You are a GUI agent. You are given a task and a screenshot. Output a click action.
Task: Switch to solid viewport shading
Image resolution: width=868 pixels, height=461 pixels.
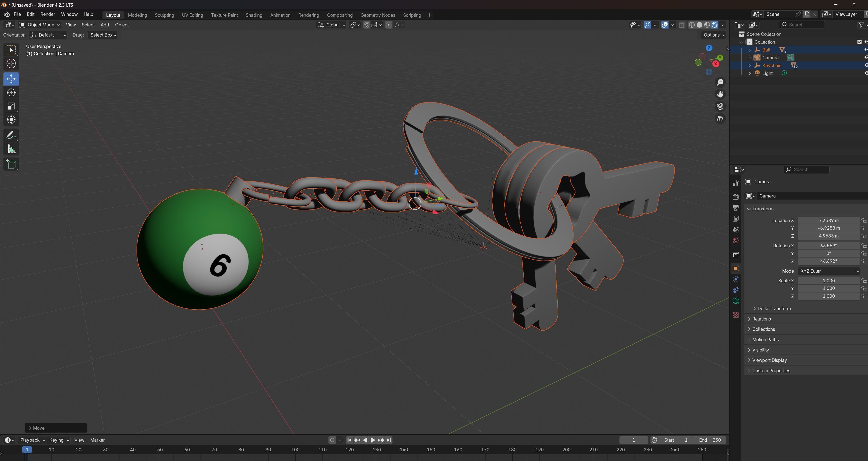[700, 25]
